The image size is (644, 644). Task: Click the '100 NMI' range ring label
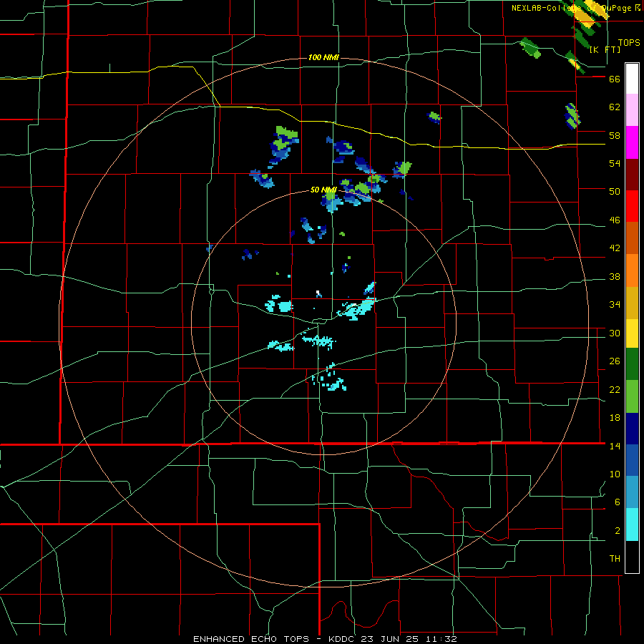(x=323, y=57)
